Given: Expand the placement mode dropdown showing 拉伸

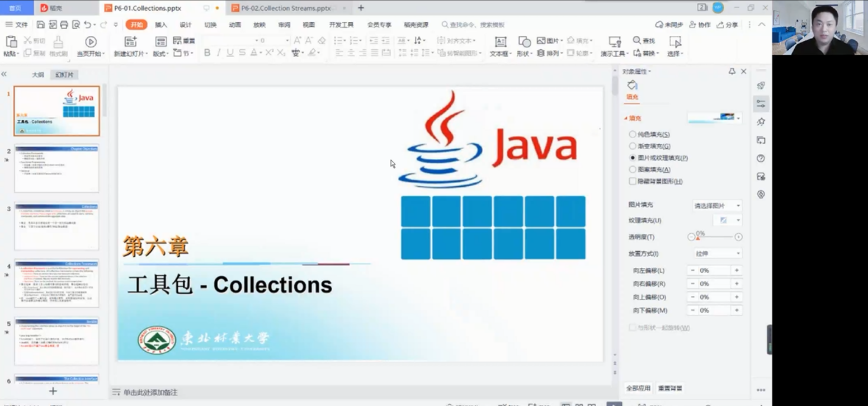Looking at the screenshot, I should click(x=717, y=253).
